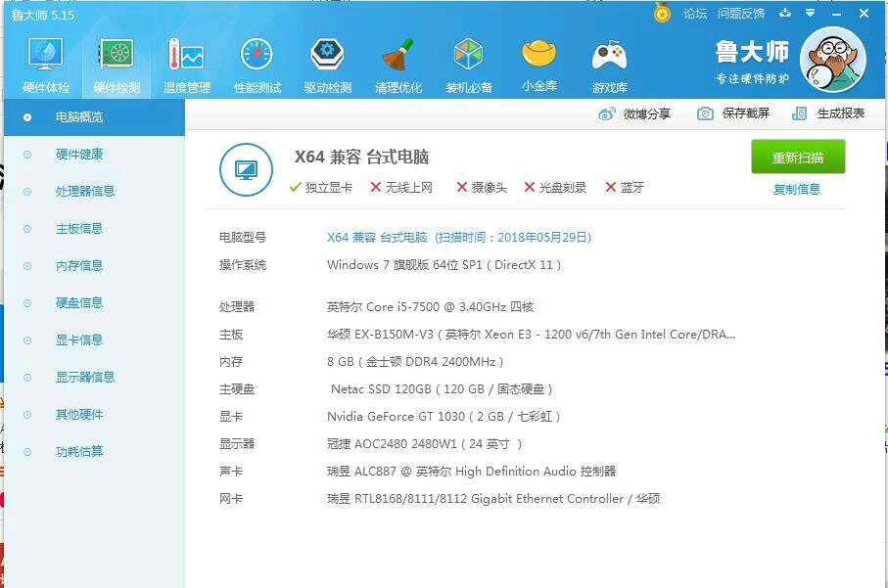888x588 pixels.
Task: Click 复制信息 copy info link
Action: click(x=797, y=190)
